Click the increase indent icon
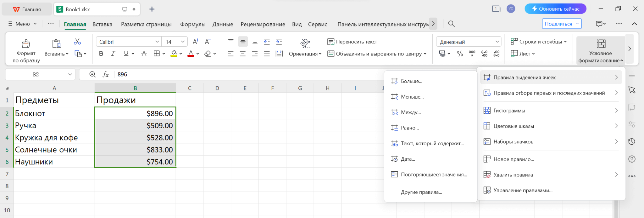The width and height of the screenshot is (644, 218). 279,42
